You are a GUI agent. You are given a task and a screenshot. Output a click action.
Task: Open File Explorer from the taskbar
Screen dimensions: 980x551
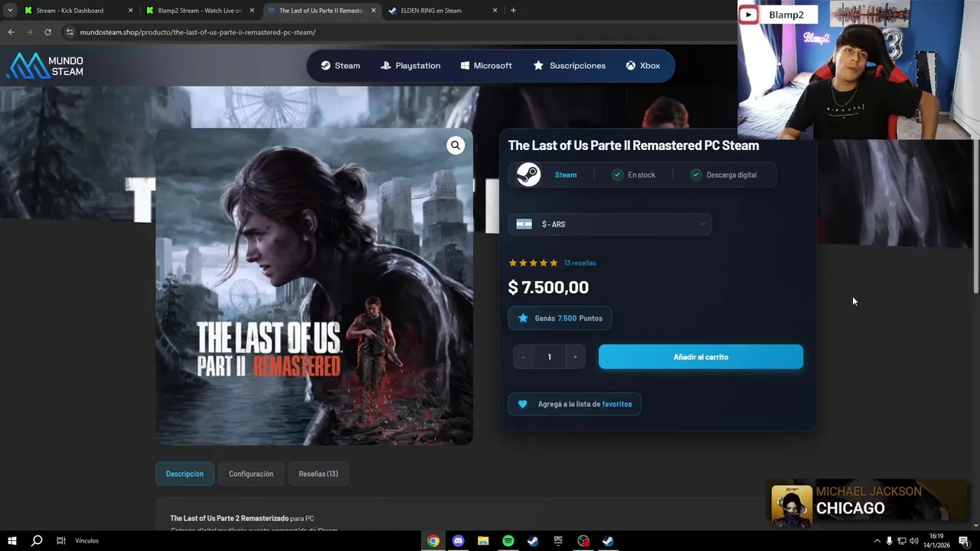483,540
